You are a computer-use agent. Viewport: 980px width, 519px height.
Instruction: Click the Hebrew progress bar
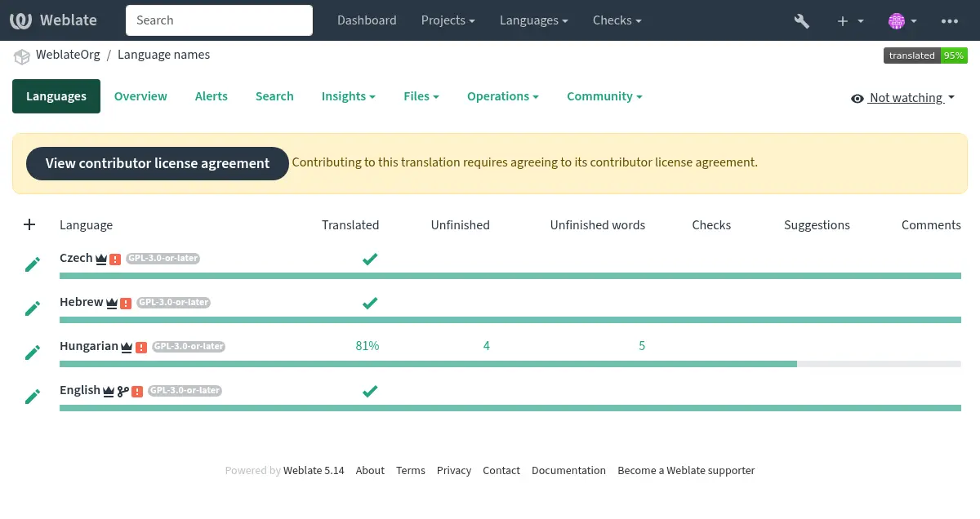(x=510, y=320)
